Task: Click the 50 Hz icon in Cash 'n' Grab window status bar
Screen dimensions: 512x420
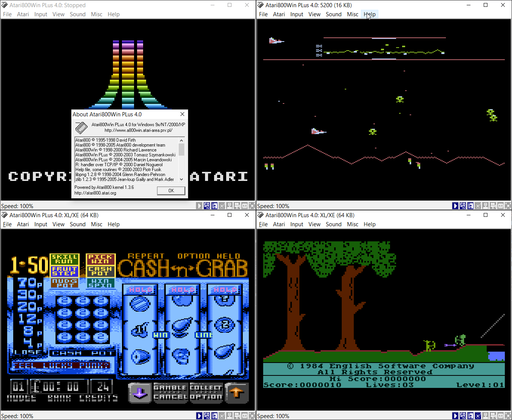Action: point(207,416)
